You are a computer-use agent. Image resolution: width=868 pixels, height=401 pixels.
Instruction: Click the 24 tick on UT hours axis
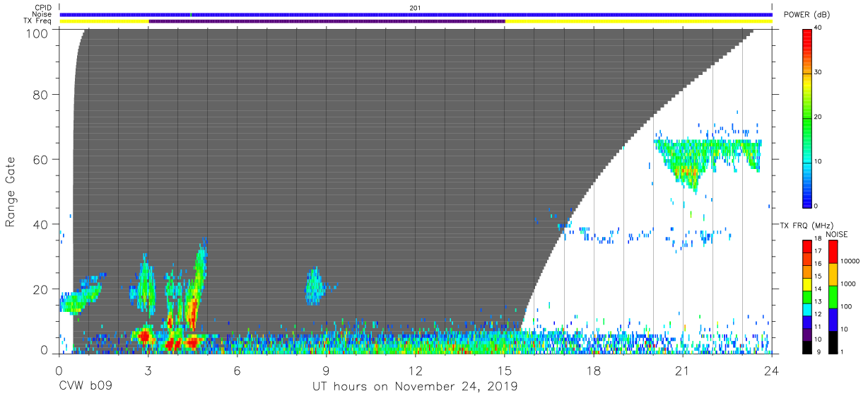coord(772,370)
